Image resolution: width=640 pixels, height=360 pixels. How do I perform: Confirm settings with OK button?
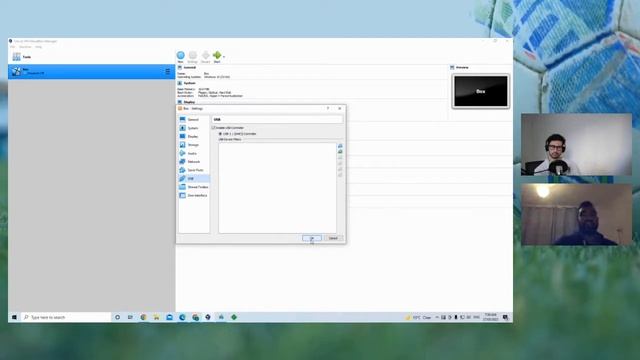(312, 238)
